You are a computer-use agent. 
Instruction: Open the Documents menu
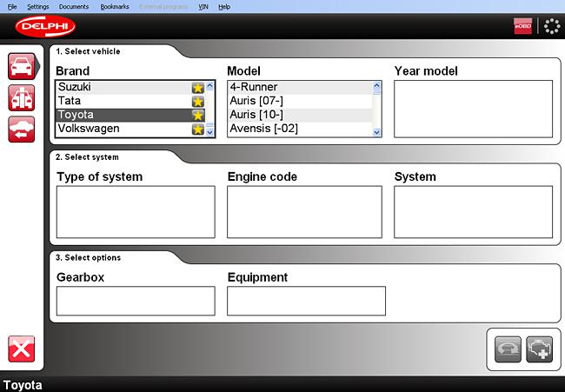tap(74, 6)
